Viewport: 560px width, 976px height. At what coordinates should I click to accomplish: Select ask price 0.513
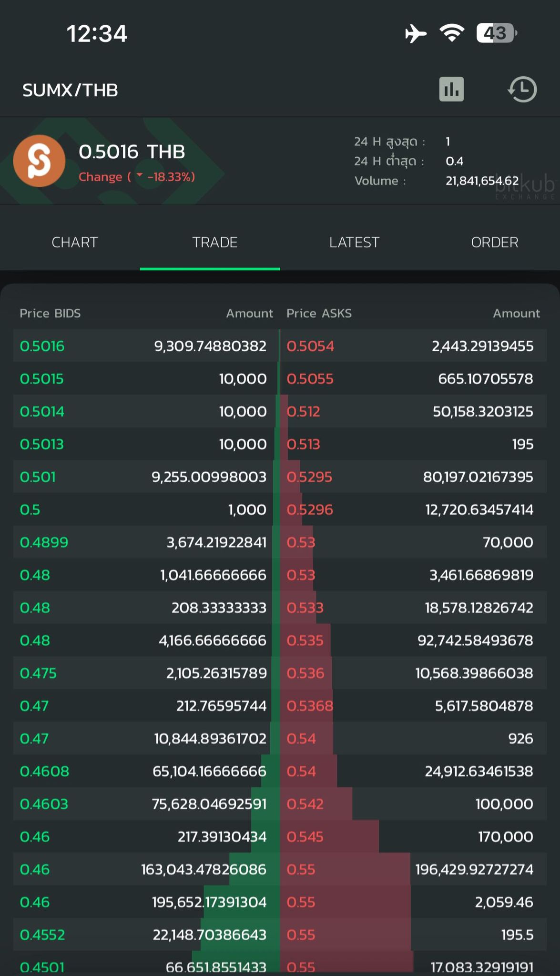(x=303, y=444)
